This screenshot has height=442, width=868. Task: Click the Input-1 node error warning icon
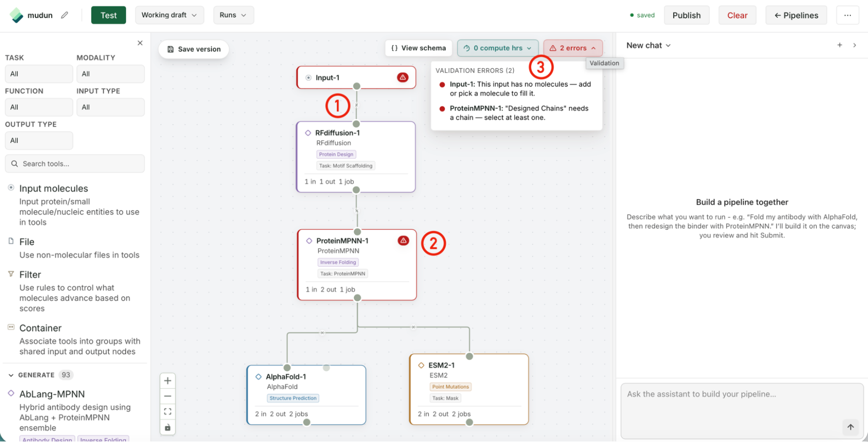403,77
